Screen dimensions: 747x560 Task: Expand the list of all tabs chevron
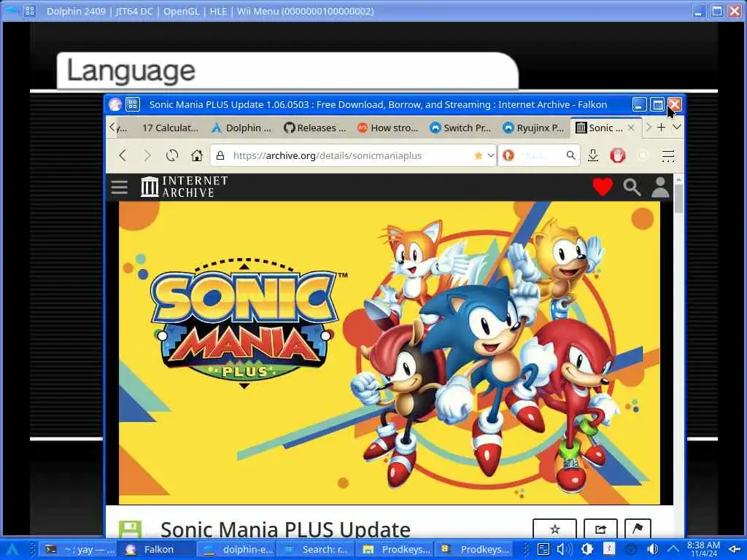(676, 127)
